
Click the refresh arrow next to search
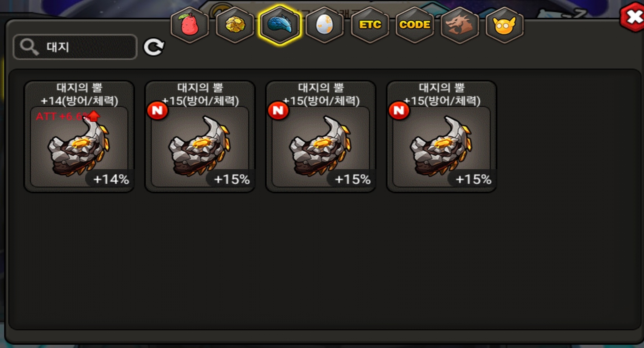point(154,47)
